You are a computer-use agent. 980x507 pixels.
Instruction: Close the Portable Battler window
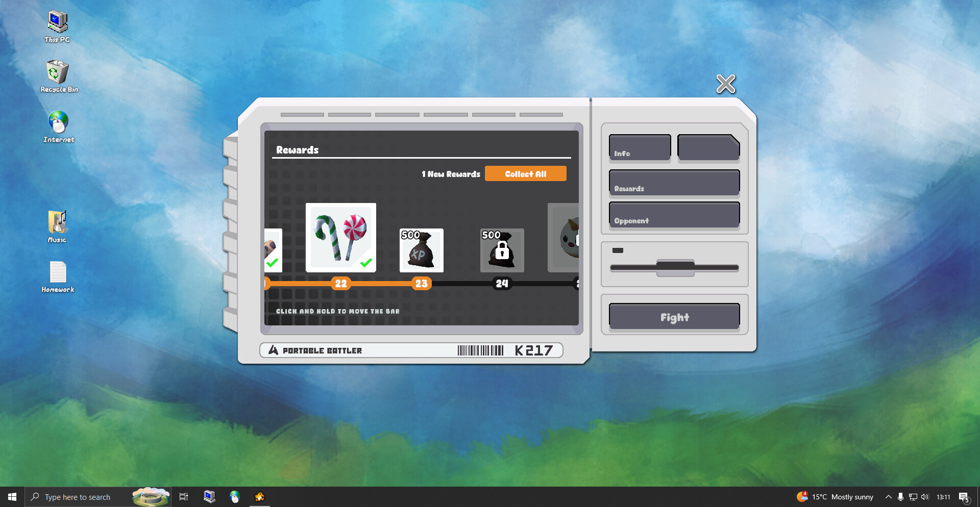pyautogui.click(x=725, y=84)
